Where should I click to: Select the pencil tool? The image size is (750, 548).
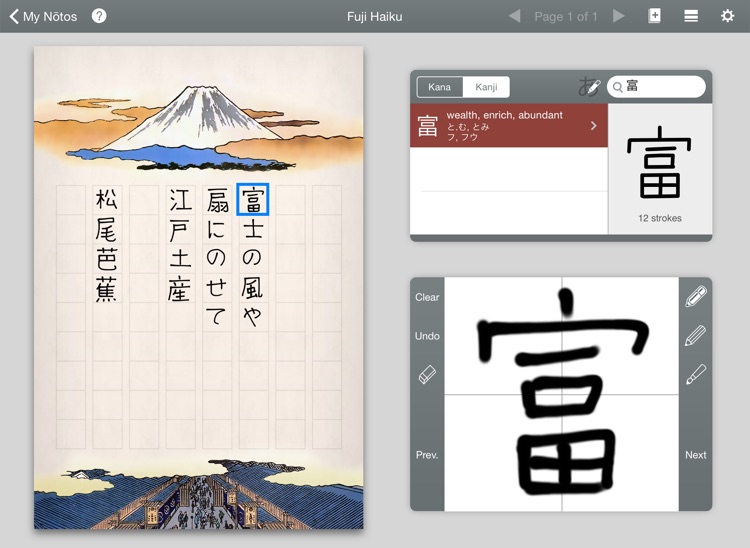coord(696,336)
